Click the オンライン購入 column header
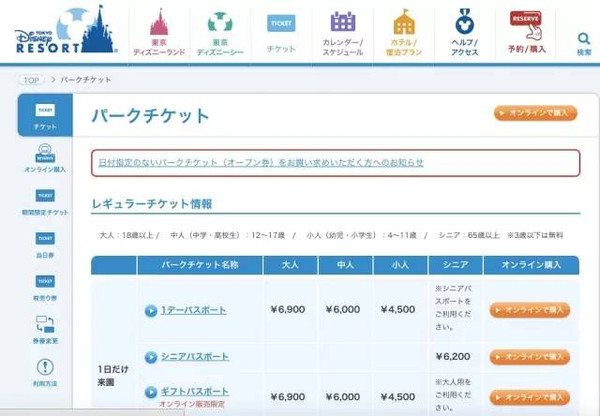The width and height of the screenshot is (600, 416). click(531, 265)
